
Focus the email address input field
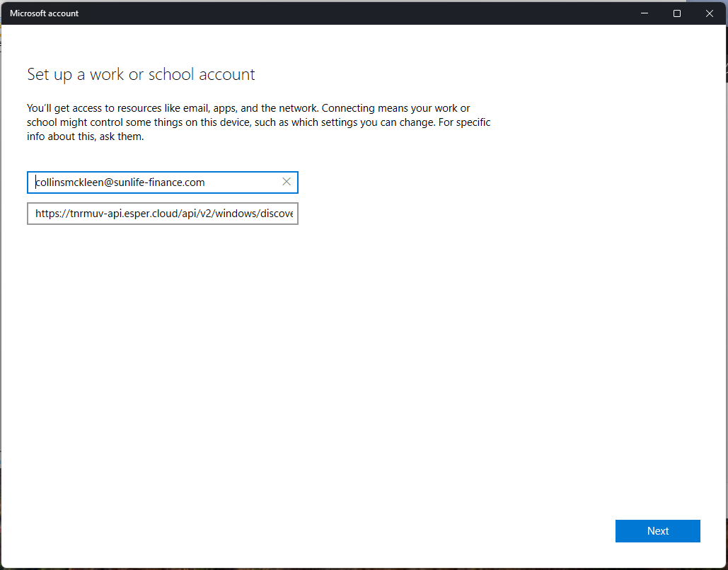pyautogui.click(x=156, y=182)
